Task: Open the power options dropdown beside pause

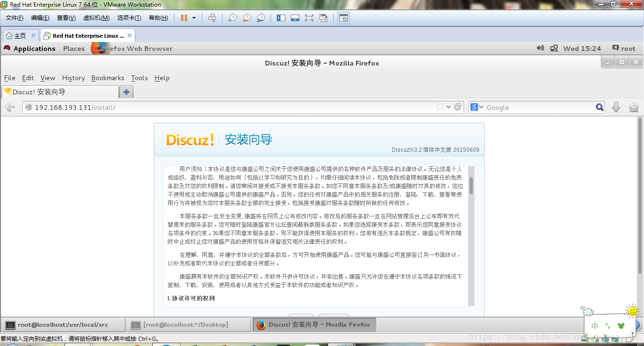Action: tap(194, 18)
